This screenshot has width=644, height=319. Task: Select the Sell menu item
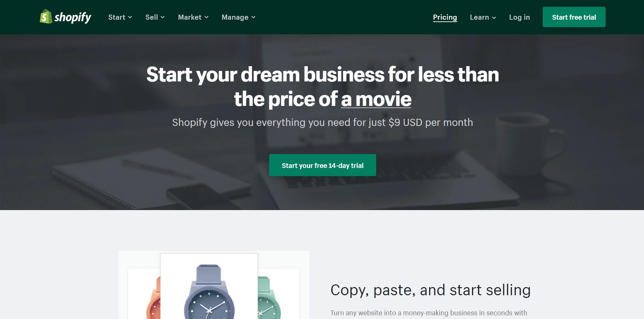click(155, 17)
